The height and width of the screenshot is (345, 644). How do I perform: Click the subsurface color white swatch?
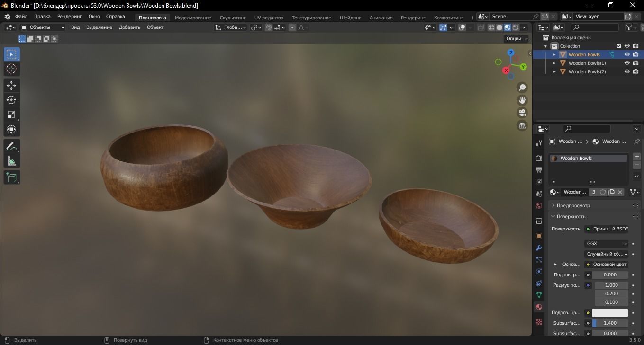point(610,313)
